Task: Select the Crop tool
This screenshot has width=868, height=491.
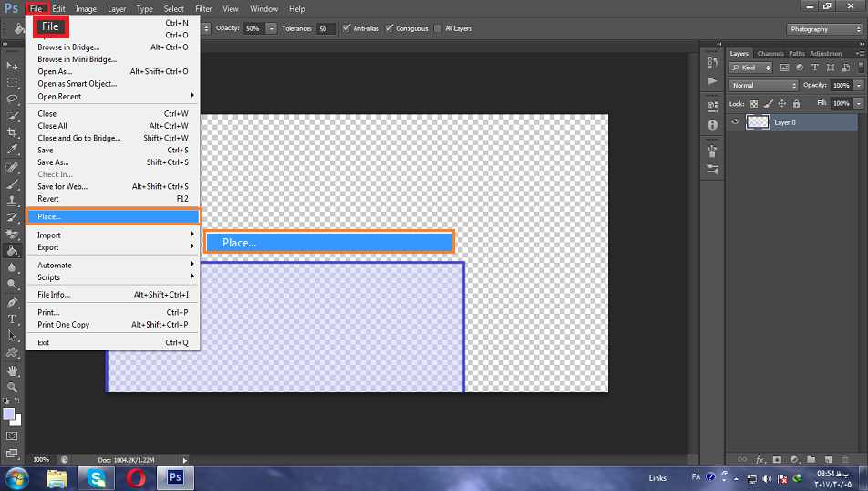Action: [12, 132]
